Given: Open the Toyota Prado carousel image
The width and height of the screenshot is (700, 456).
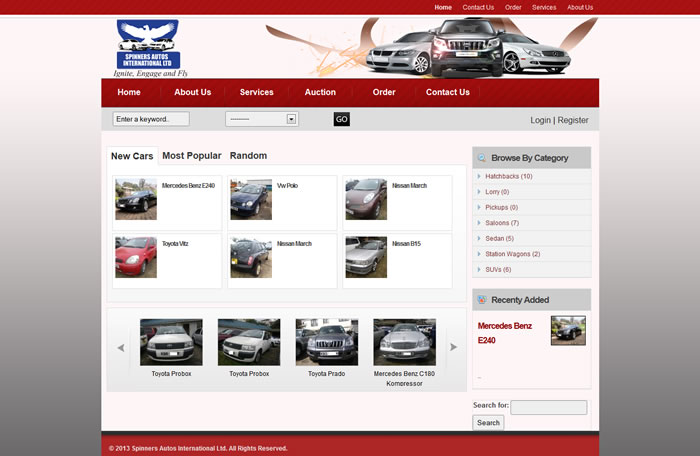Looking at the screenshot, I should [326, 342].
